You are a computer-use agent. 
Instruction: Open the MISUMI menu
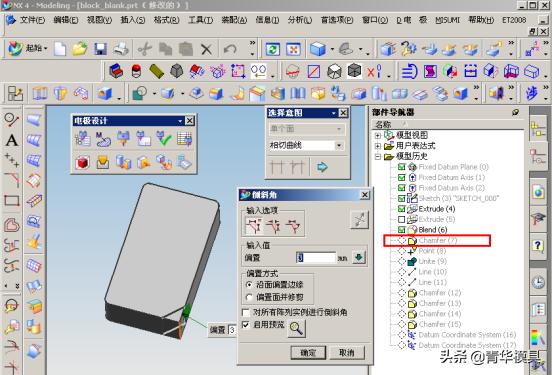447,20
